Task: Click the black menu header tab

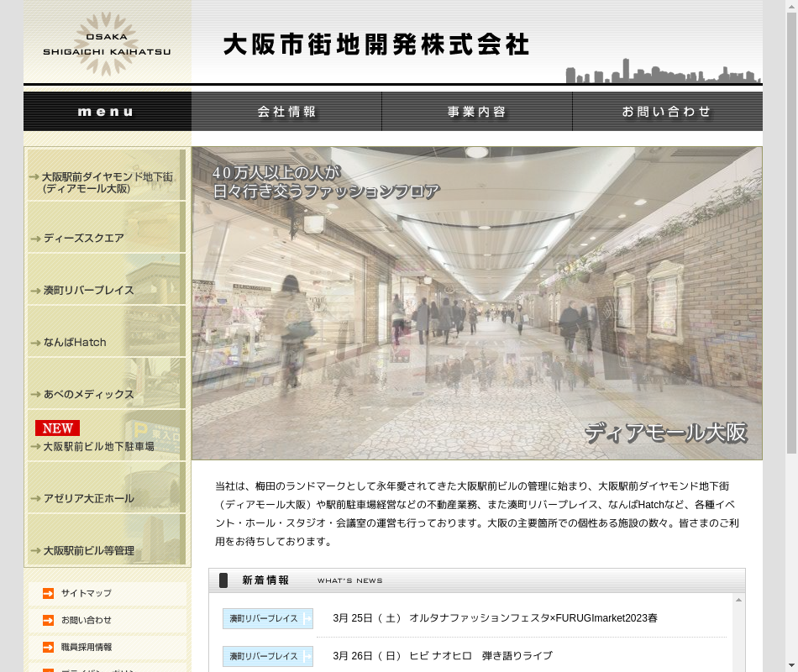Action: point(108,112)
